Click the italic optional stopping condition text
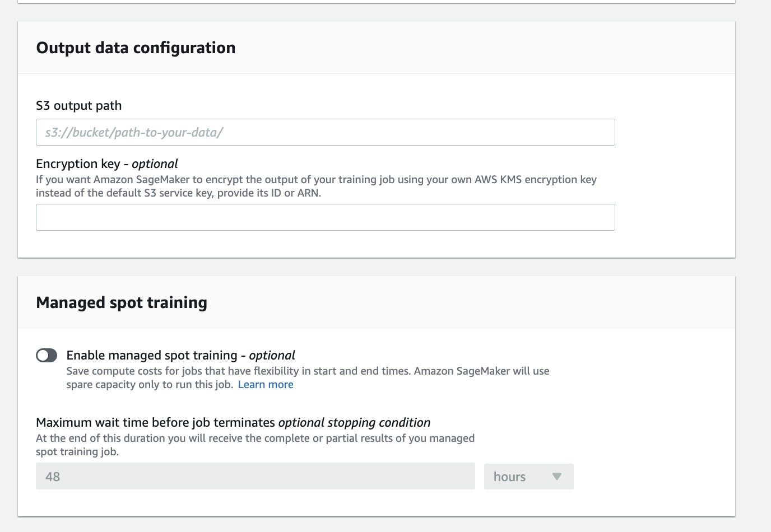 click(354, 423)
